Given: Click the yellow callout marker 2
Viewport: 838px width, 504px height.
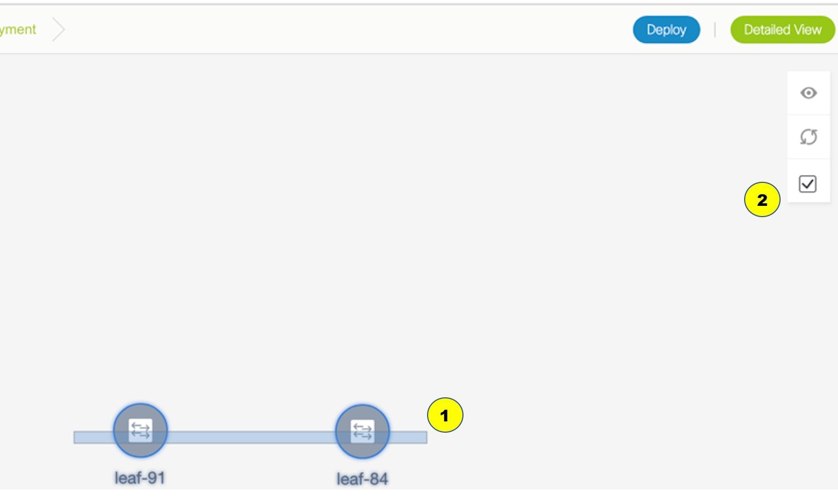Looking at the screenshot, I should pyautogui.click(x=762, y=199).
